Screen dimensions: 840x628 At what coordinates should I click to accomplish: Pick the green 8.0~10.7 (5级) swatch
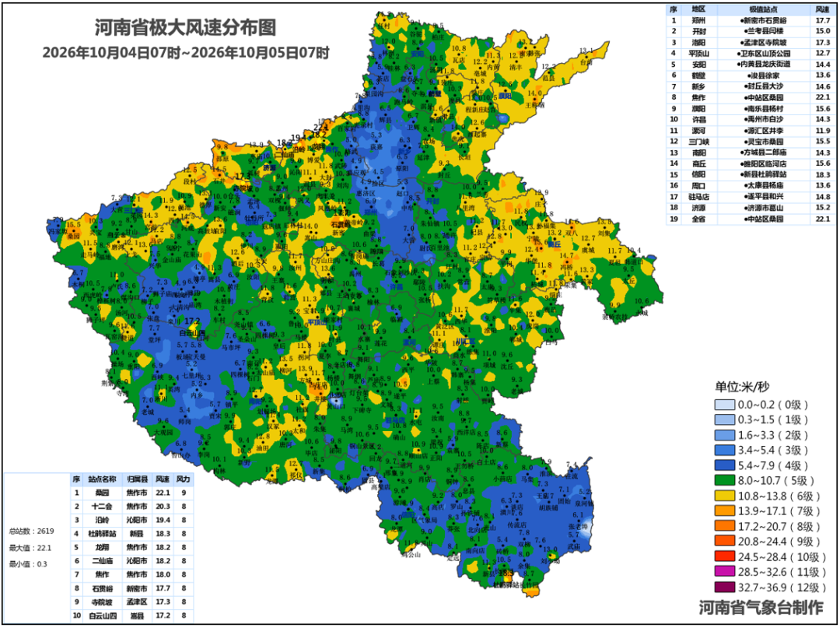pos(724,481)
